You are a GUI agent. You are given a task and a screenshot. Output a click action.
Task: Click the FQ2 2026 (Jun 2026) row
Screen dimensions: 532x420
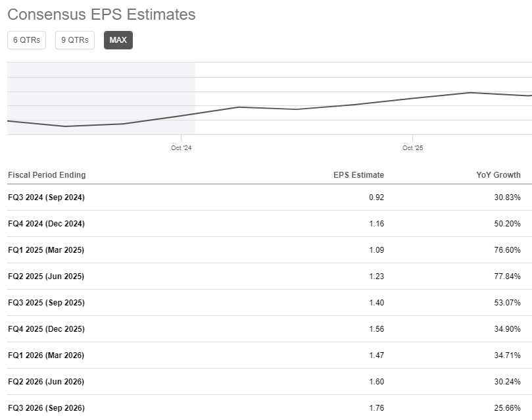[46, 382]
